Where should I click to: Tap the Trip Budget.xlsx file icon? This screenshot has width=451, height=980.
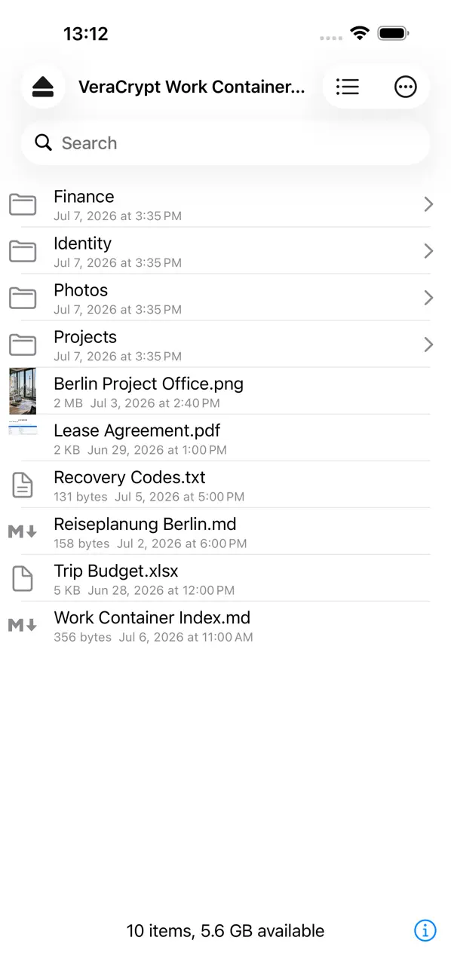tap(23, 579)
